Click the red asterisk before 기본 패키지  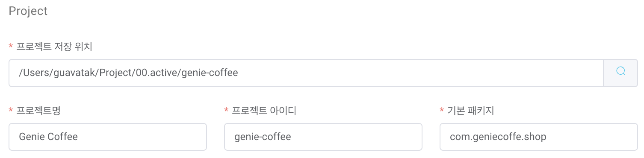click(x=442, y=110)
